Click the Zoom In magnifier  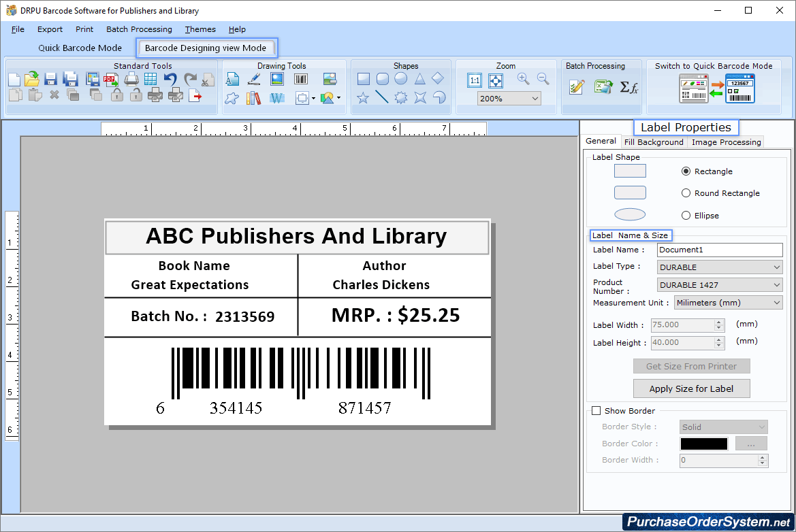(x=524, y=79)
